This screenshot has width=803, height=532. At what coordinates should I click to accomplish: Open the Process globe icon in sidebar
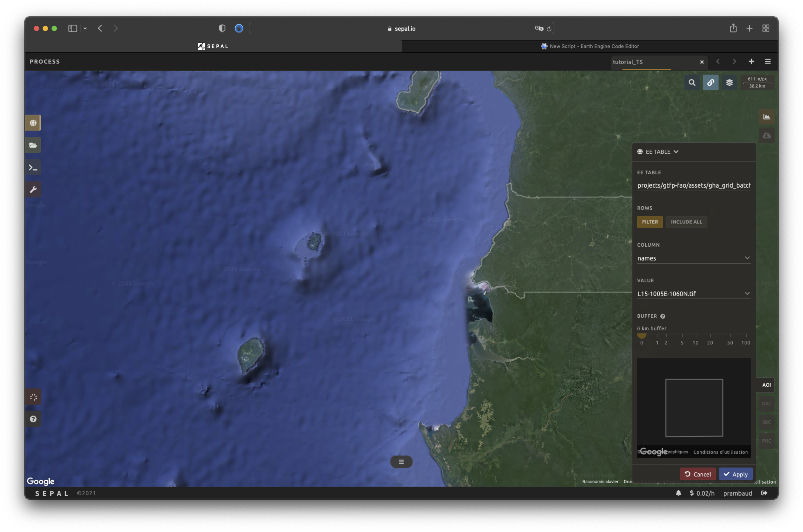point(33,123)
